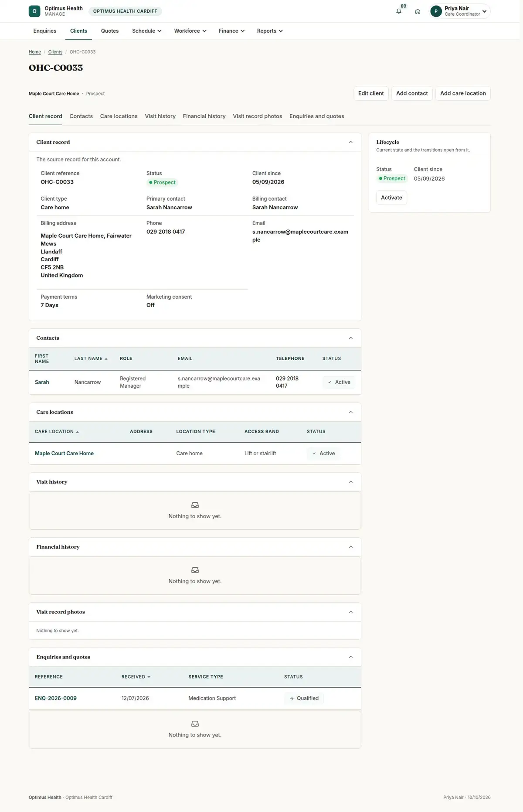Collapse the Care locations panel
Viewport: 523px width, 812px height.
click(x=351, y=412)
